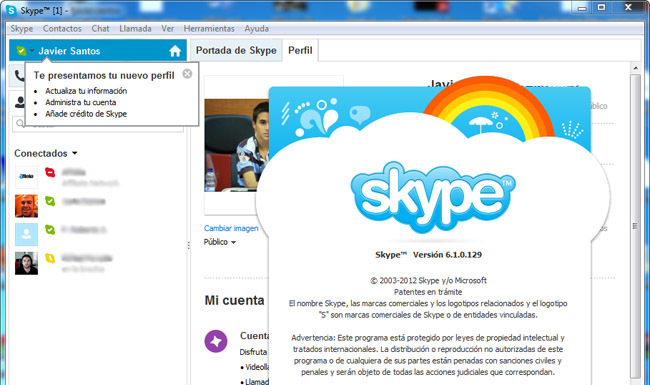Open the Contactos menu
This screenshot has height=385, width=650.
[62, 29]
